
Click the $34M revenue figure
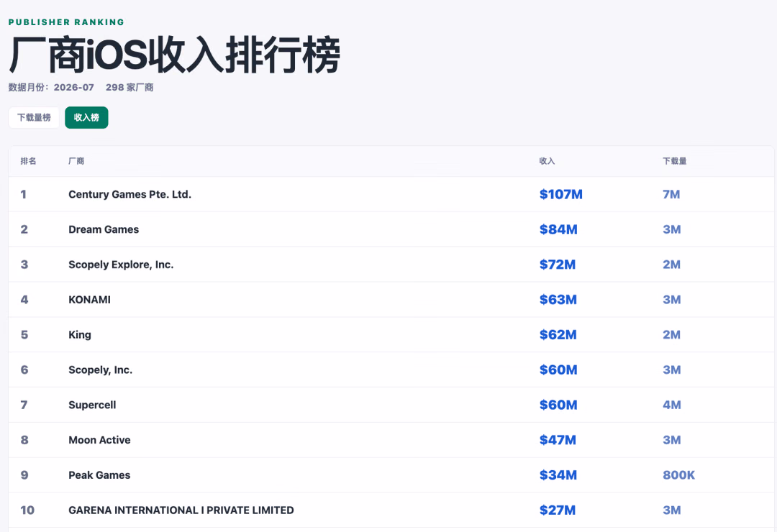[558, 475]
